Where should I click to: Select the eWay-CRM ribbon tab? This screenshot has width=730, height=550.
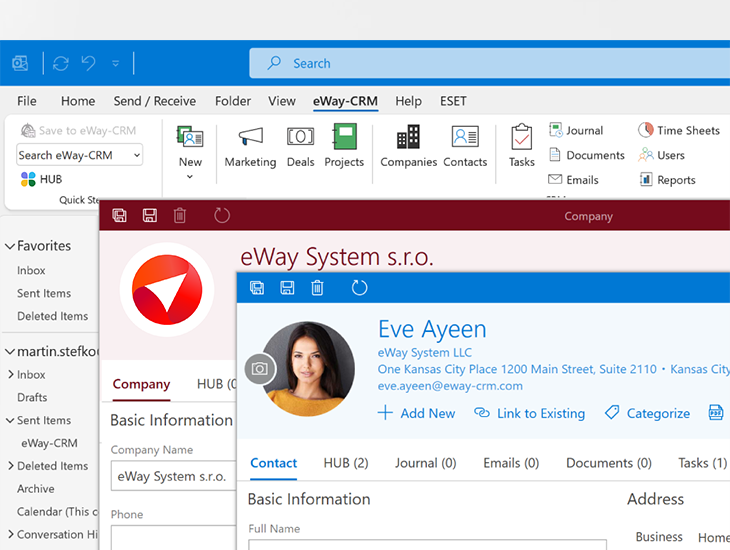pyautogui.click(x=345, y=101)
